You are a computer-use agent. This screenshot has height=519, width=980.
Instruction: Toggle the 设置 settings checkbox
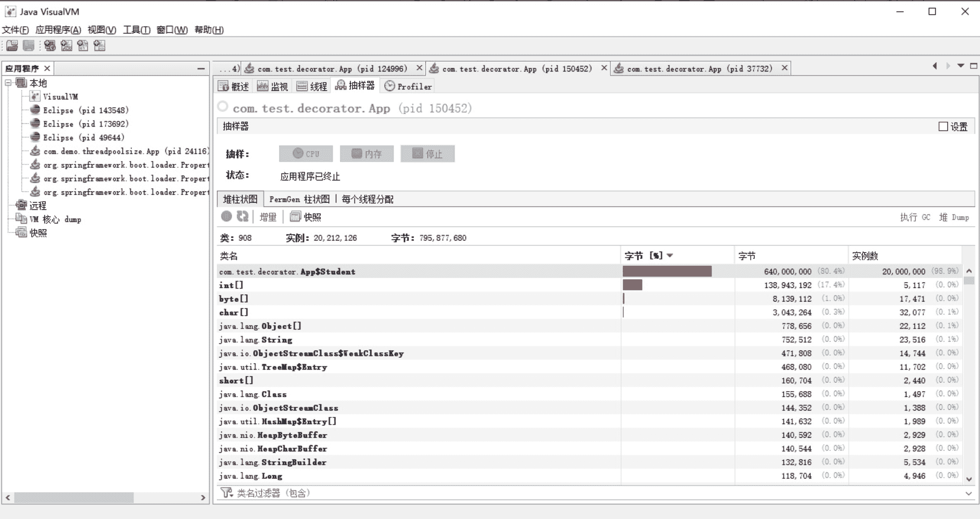943,127
